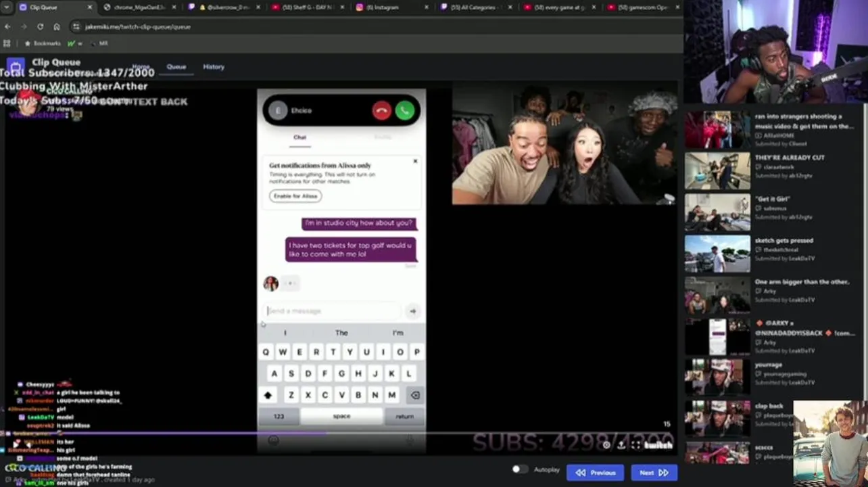Click the Twitch logo on the player
Viewport: 868px width, 487px height.
[x=659, y=444]
